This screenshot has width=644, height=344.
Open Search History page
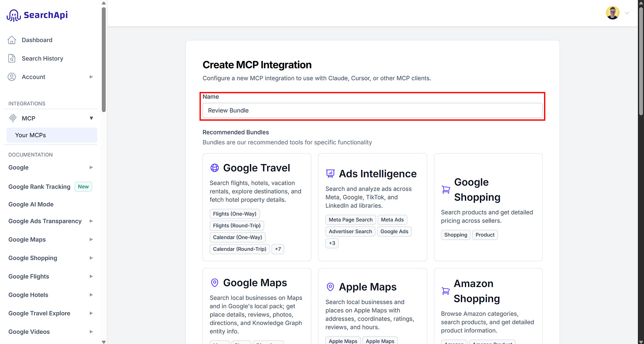click(42, 58)
